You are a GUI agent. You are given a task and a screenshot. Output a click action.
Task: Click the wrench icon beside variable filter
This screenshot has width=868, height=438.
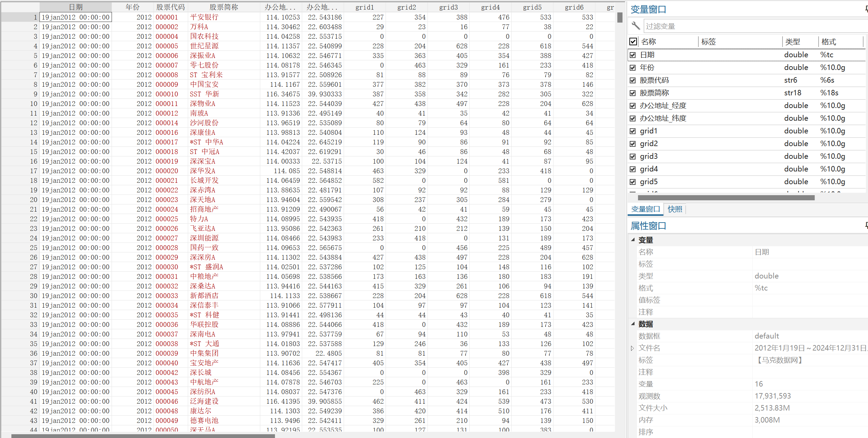point(636,26)
